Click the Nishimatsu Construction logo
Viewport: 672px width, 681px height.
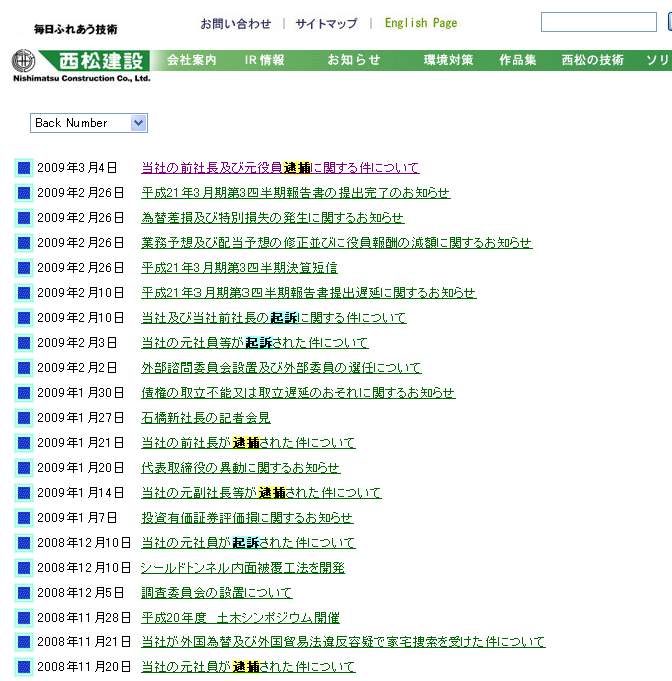(80, 65)
